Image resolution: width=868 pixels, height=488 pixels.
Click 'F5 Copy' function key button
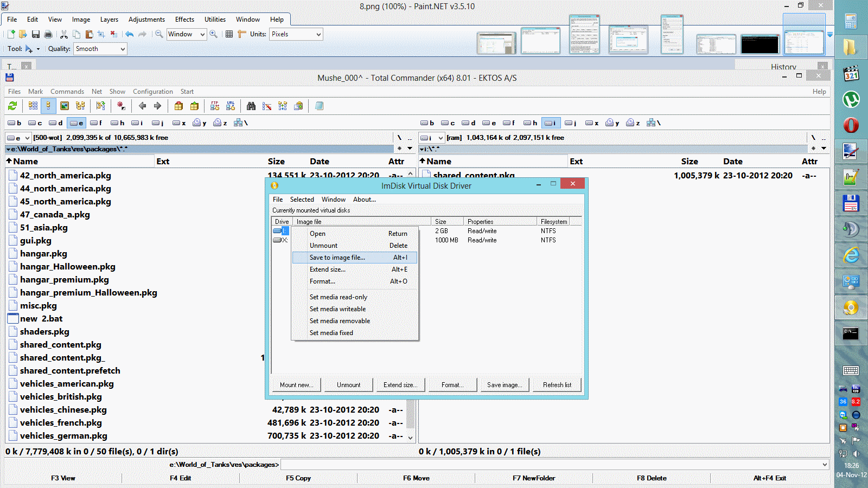(x=298, y=478)
